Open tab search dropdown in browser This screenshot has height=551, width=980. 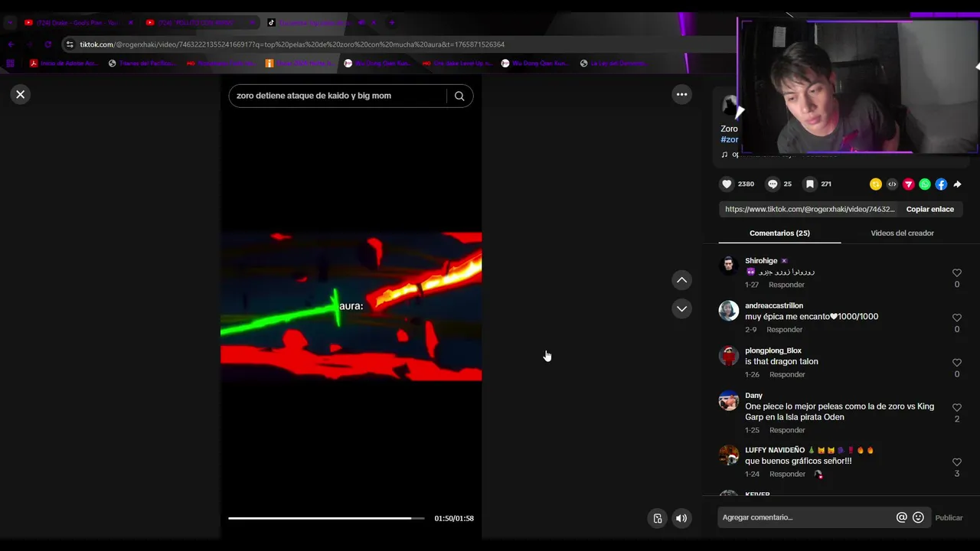tap(10, 23)
